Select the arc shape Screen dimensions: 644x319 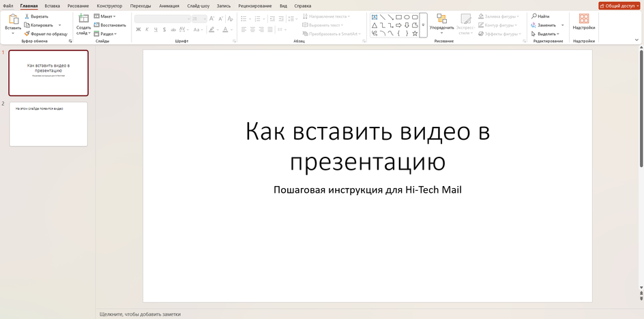[382, 33]
